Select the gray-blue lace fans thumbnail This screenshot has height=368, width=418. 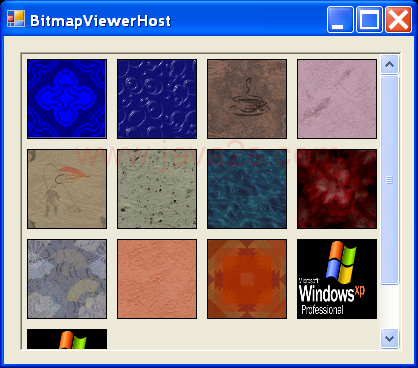pyautogui.click(x=67, y=279)
